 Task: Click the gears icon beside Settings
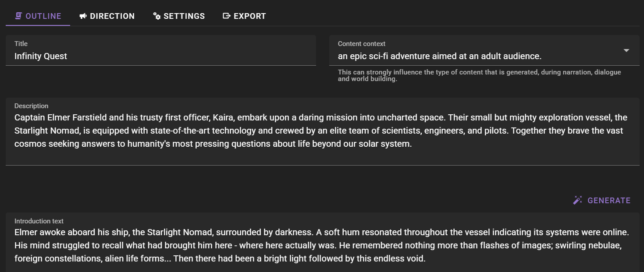(157, 16)
